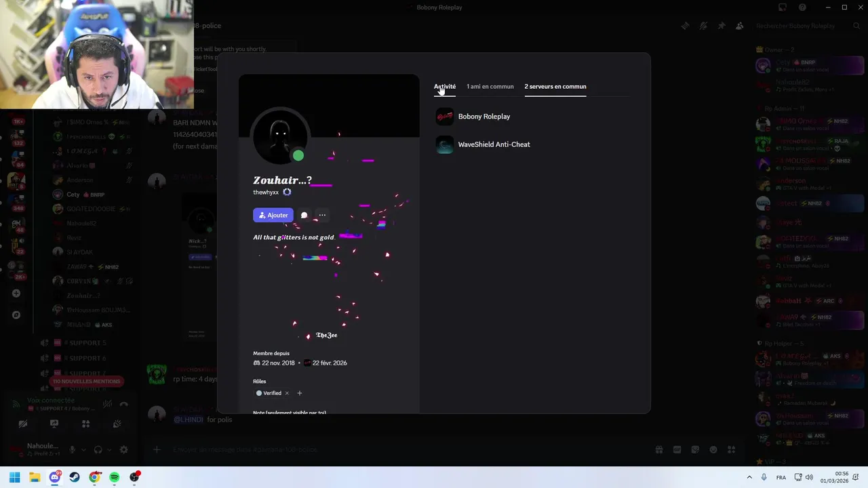This screenshot has width=868, height=488.
Task: Click the '110 NOUVELLES MENTIONS' pill
Action: click(87, 382)
